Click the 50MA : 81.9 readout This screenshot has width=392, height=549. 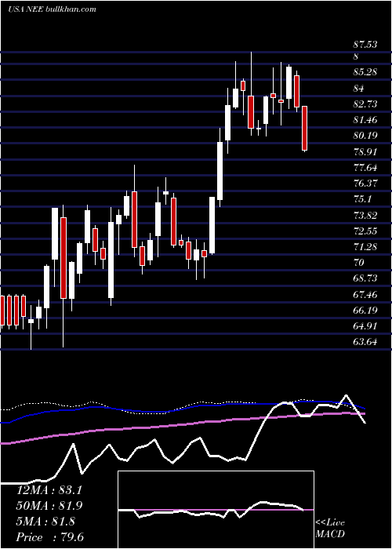point(49,506)
